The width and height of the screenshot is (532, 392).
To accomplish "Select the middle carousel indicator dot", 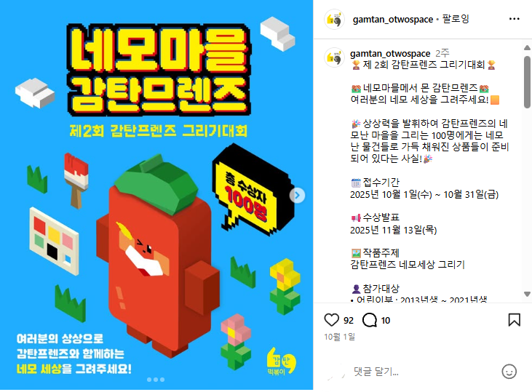I will (156, 380).
